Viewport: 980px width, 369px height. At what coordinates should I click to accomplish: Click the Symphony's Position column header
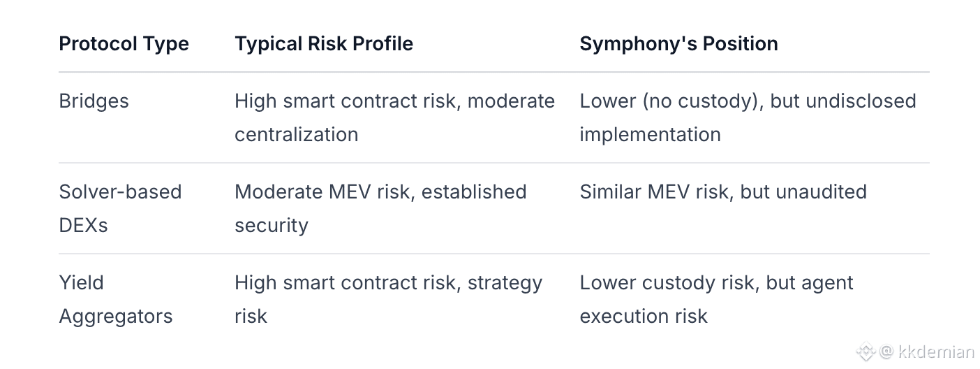[x=678, y=43]
